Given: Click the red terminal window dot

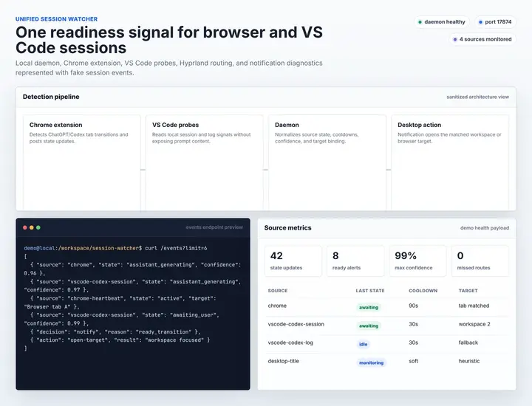Looking at the screenshot, I should [25, 227].
